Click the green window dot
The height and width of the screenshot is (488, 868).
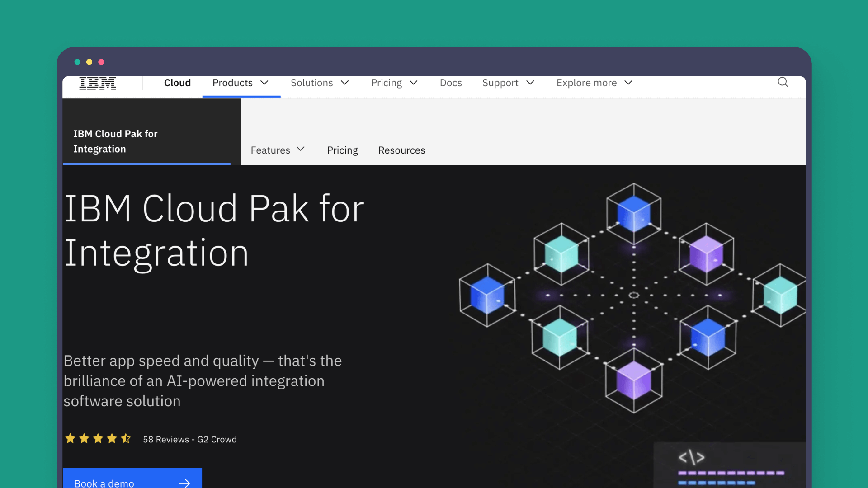coord(77,62)
